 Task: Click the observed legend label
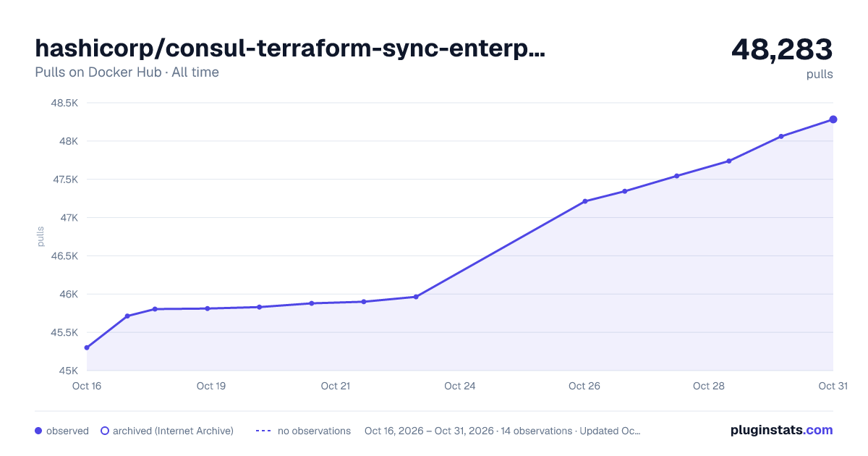(x=67, y=431)
